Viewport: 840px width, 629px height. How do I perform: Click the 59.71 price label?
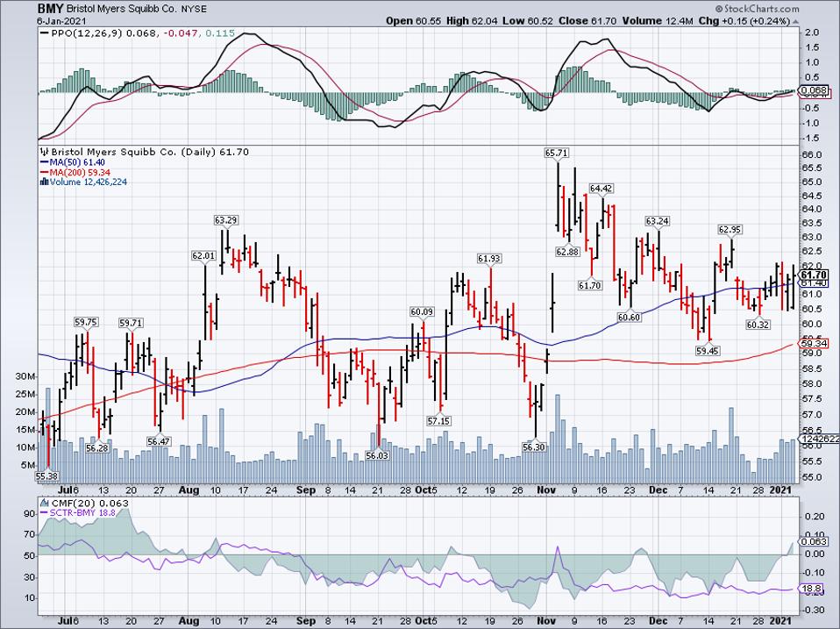tap(131, 323)
